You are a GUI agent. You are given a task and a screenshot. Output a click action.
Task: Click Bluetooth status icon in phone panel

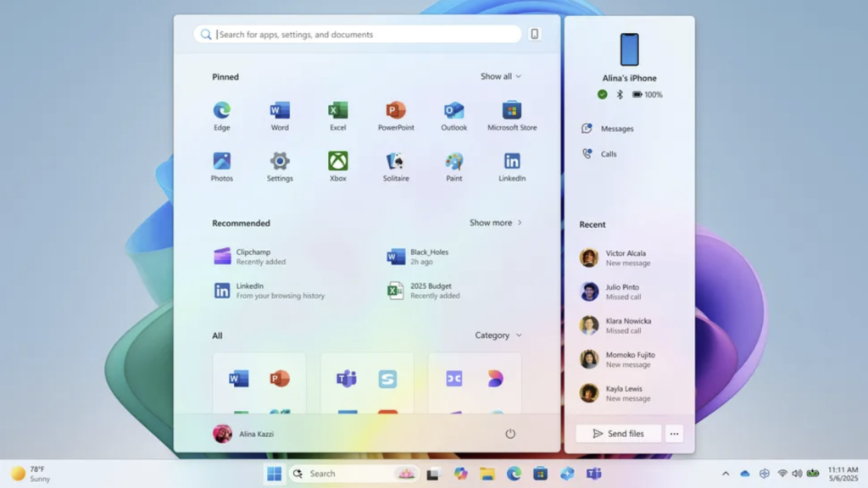tap(620, 95)
